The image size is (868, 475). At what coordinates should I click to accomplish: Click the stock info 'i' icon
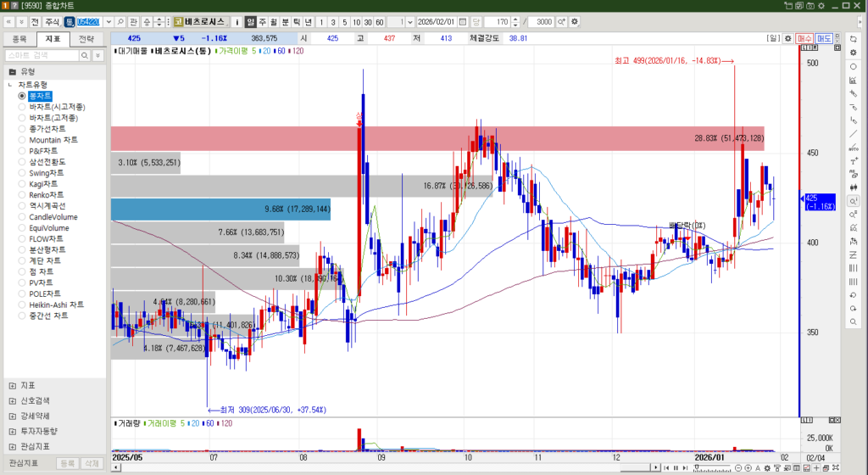pyautogui.click(x=236, y=21)
